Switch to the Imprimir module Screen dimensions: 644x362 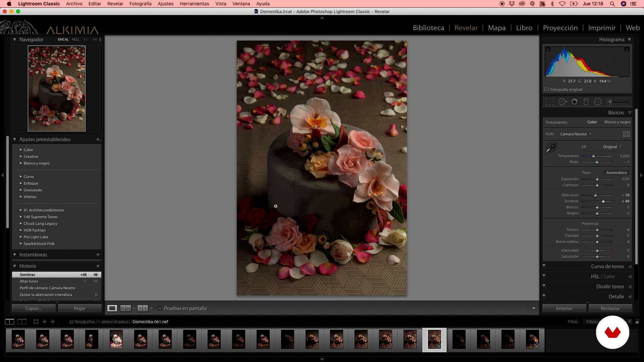[602, 28]
